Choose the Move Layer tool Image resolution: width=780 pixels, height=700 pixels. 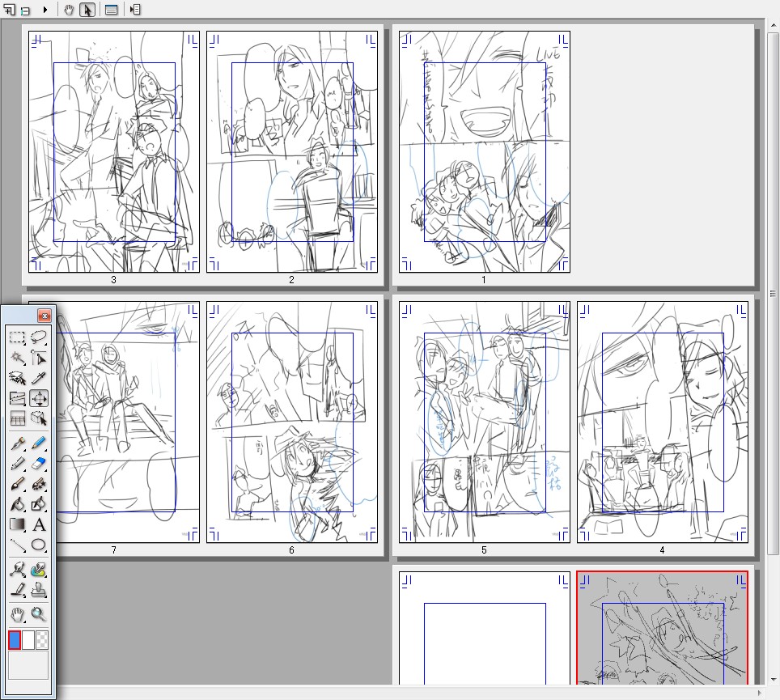click(x=39, y=398)
